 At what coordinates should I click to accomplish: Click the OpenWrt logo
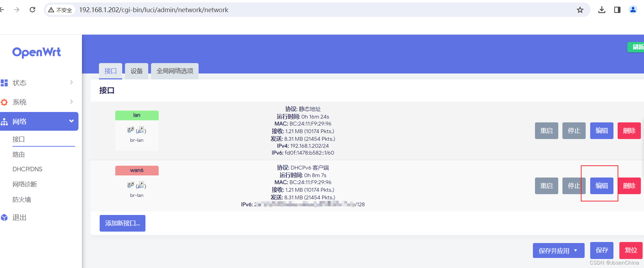coord(36,52)
